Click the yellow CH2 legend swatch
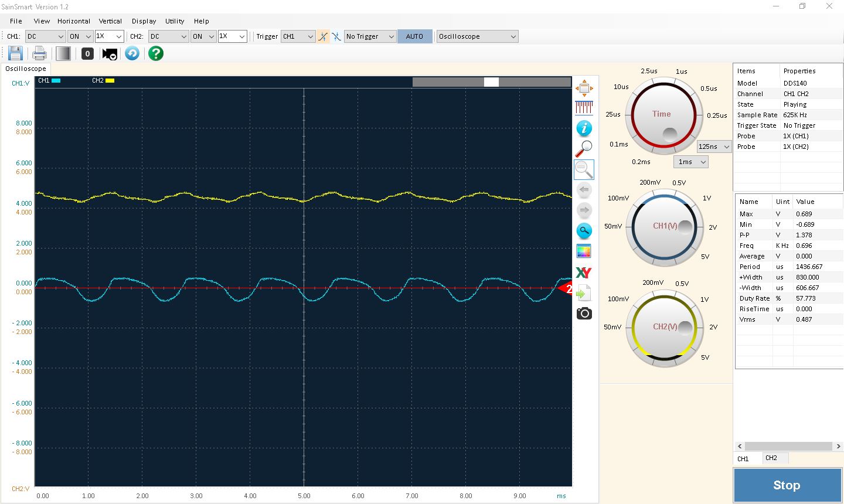This screenshot has height=504, width=844. click(x=110, y=81)
